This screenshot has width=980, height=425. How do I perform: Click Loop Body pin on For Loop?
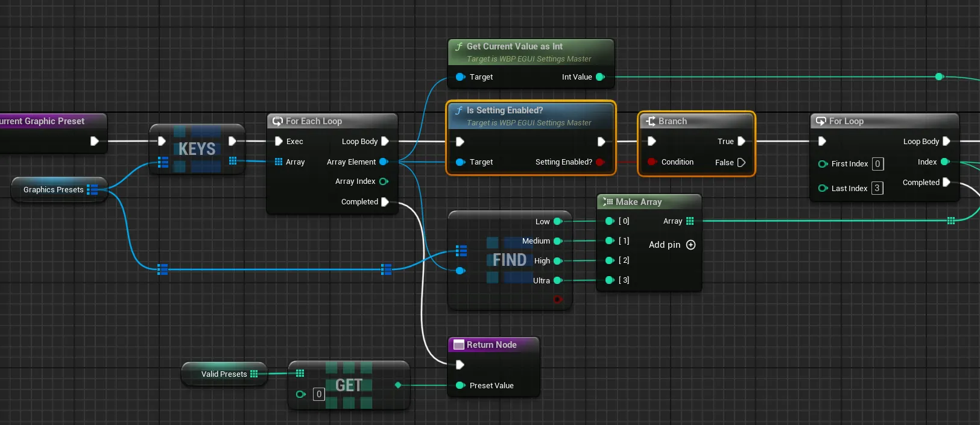pos(946,141)
